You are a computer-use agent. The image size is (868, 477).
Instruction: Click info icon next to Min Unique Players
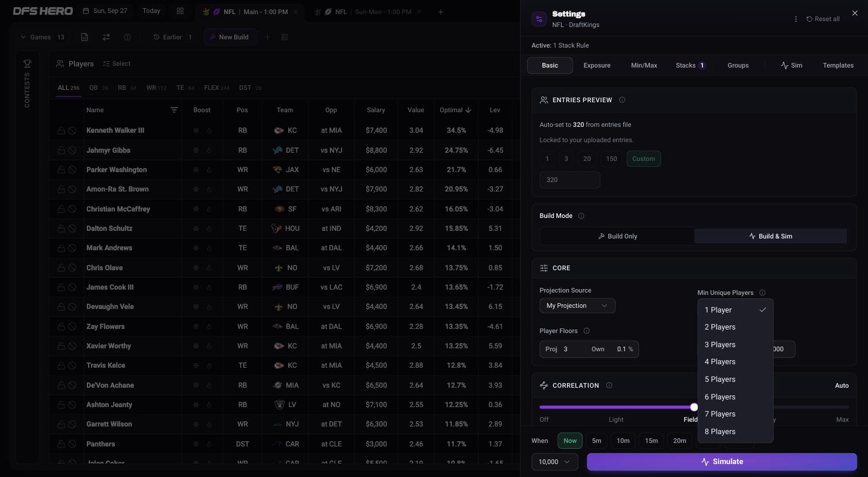762,293
